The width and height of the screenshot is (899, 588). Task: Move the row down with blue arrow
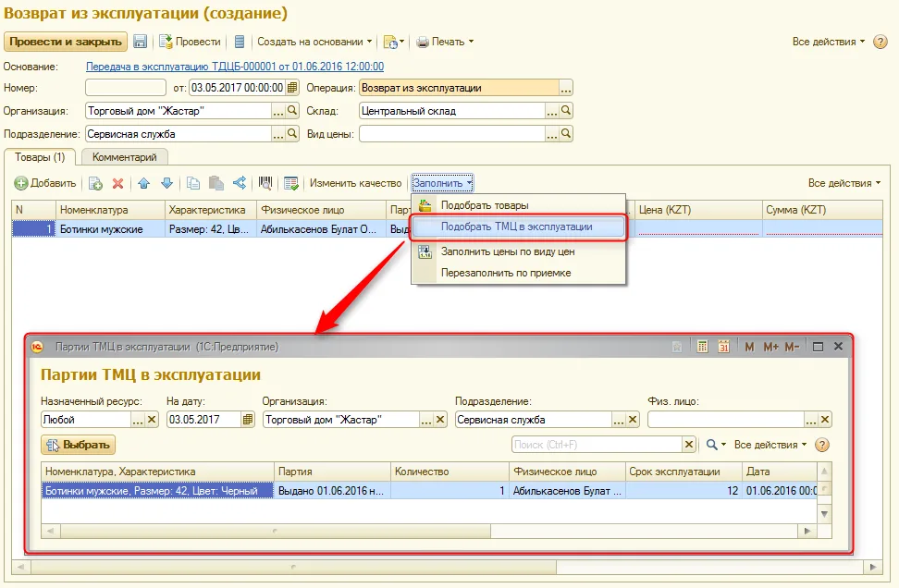click(x=166, y=183)
